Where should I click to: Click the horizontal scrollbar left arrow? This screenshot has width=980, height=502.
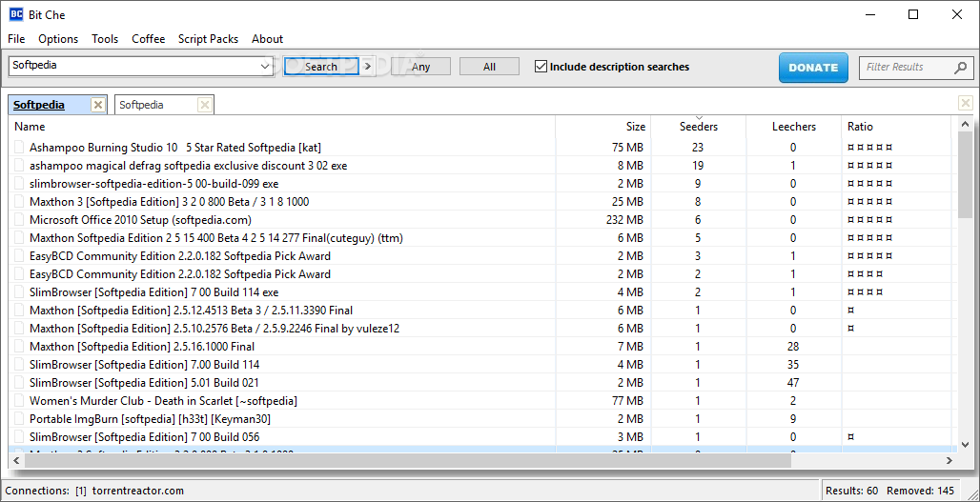point(16,460)
